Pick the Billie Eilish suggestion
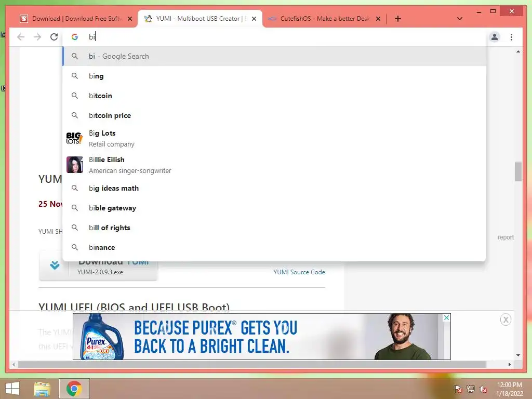This screenshot has width=532, height=399. (274, 165)
